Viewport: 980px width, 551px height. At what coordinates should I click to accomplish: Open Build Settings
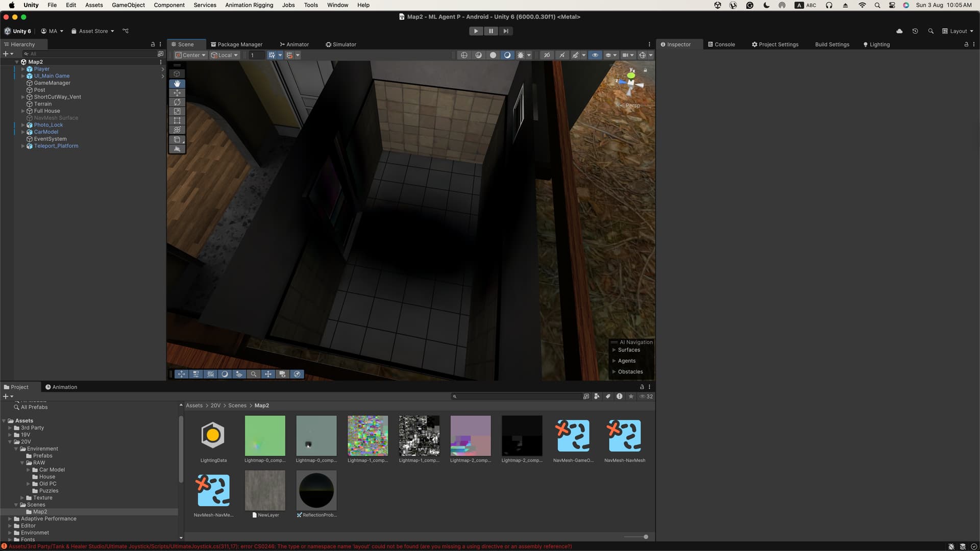(832, 44)
